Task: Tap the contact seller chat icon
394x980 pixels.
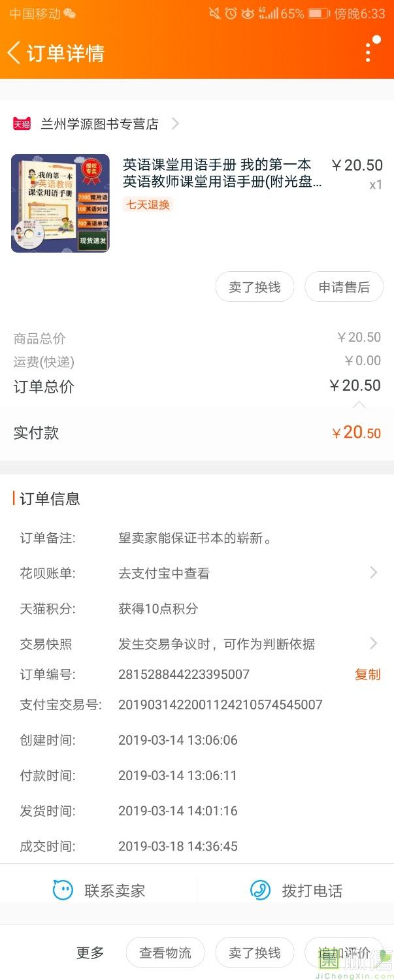Action: [63, 890]
